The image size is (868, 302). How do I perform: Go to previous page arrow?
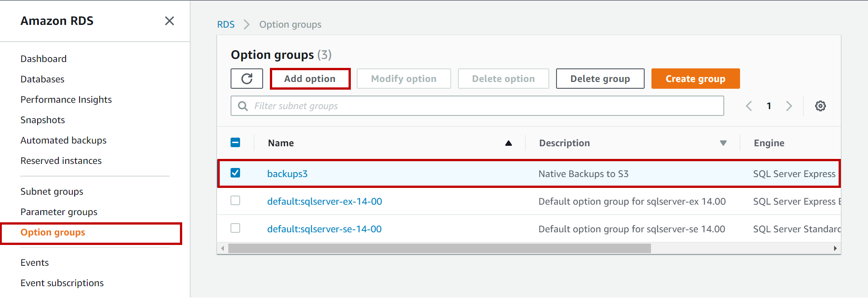click(749, 106)
